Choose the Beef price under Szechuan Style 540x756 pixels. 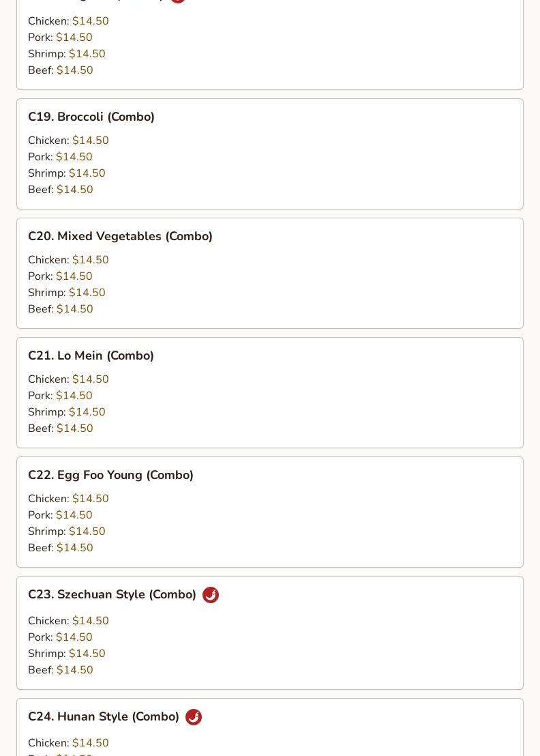click(x=74, y=670)
